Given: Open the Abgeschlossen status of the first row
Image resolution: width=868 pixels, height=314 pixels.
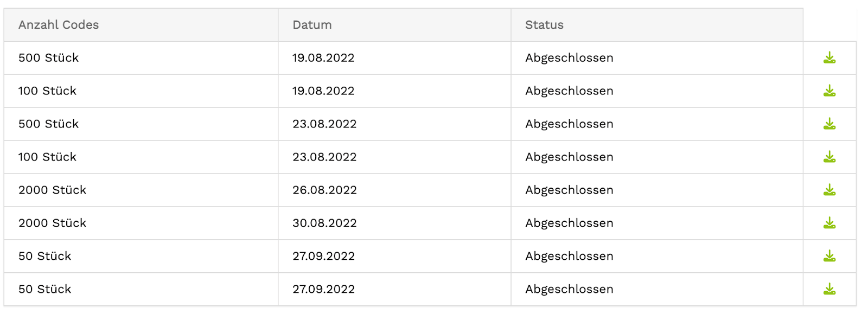Looking at the screenshot, I should [569, 57].
